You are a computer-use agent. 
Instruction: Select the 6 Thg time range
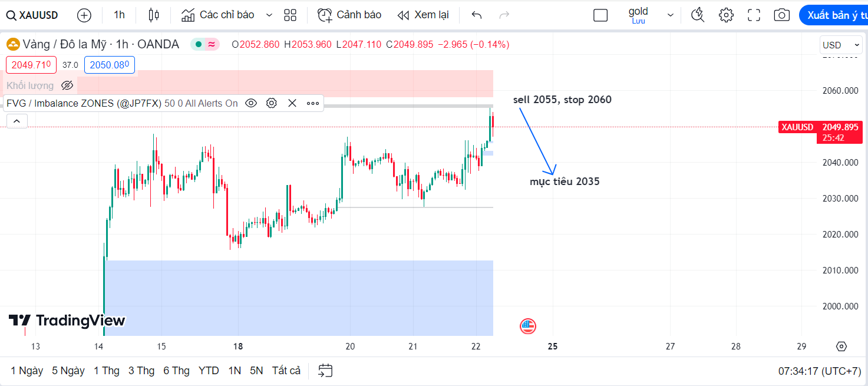[x=176, y=371]
